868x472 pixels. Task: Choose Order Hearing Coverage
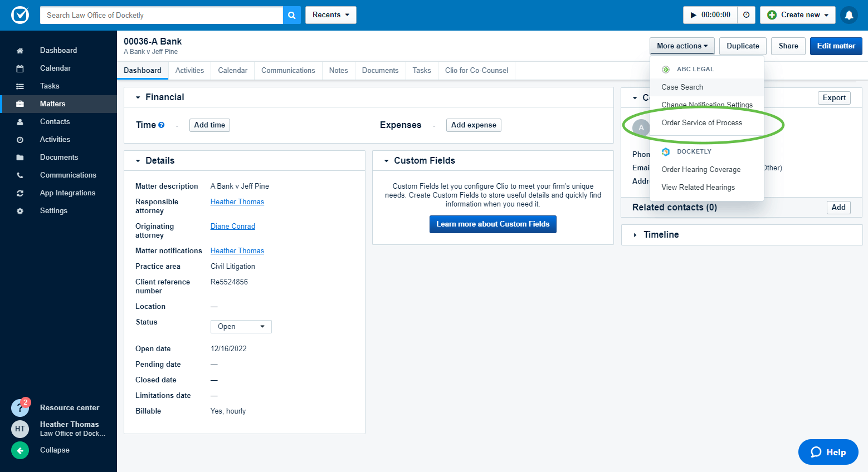(x=707, y=170)
